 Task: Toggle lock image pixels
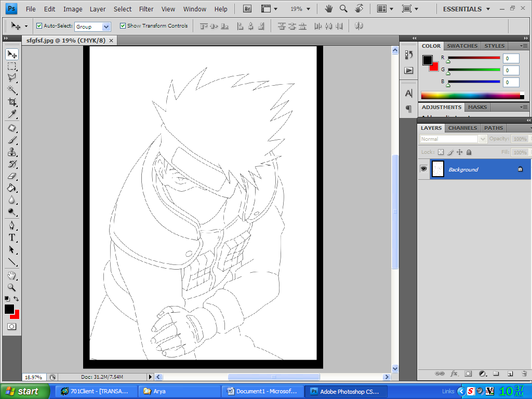450,152
